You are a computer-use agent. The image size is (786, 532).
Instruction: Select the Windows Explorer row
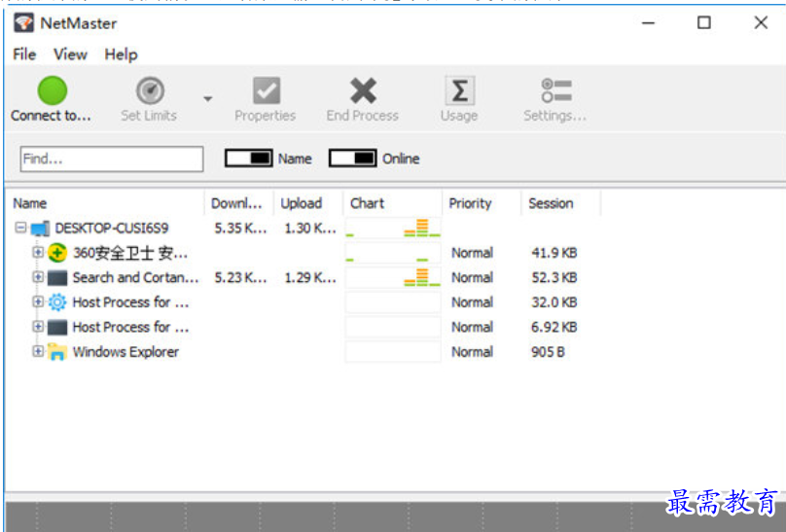tap(125, 352)
